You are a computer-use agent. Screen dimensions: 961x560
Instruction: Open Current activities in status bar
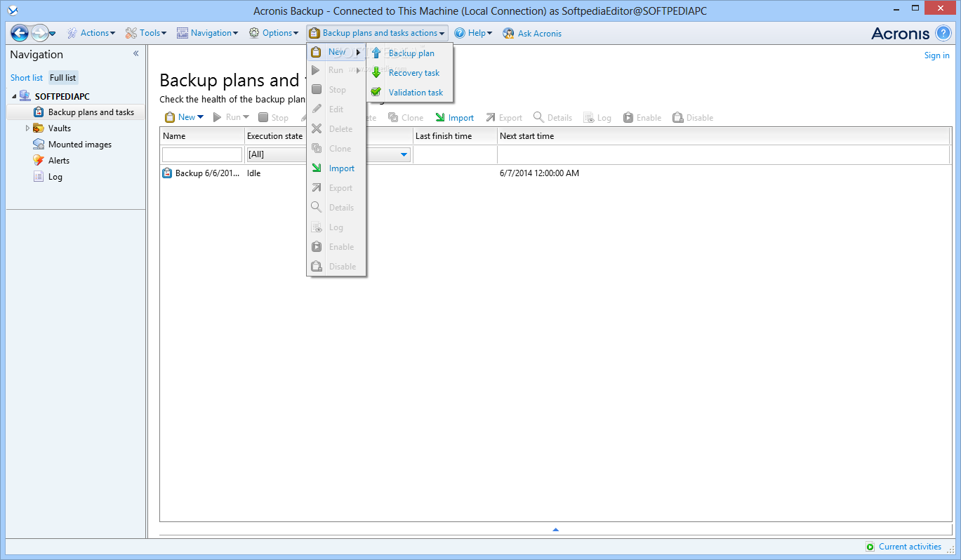[903, 547]
